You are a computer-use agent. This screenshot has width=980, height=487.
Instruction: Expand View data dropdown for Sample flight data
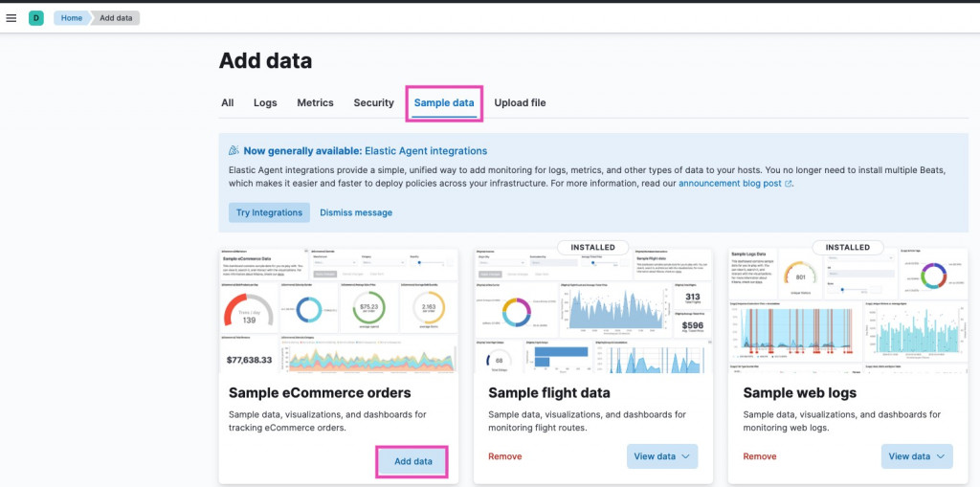662,456
